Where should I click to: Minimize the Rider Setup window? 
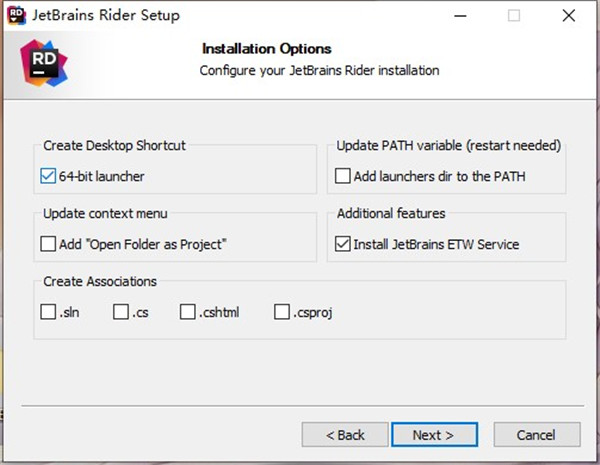point(460,16)
